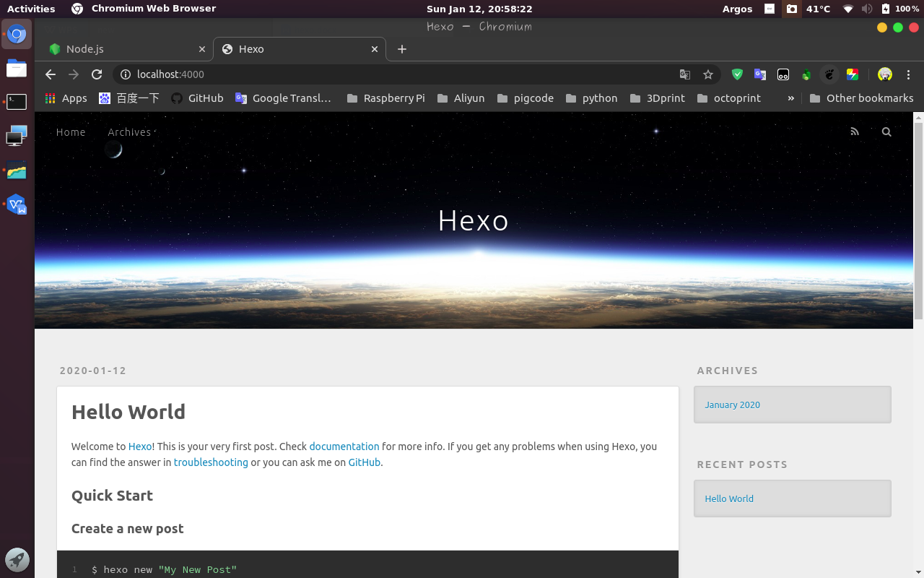Image resolution: width=924 pixels, height=578 pixels.
Task: Close the Hexo tab
Action: point(375,49)
